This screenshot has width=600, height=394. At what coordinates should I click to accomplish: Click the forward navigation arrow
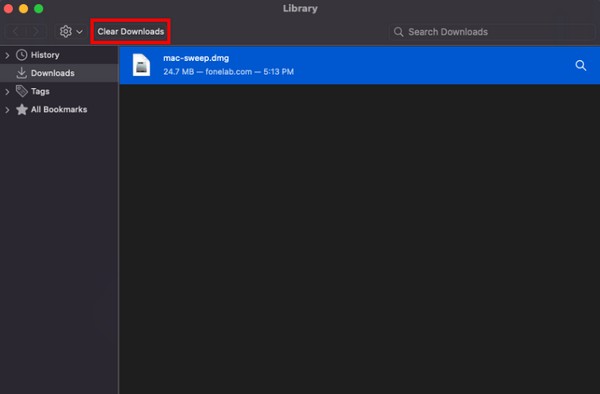[35, 31]
